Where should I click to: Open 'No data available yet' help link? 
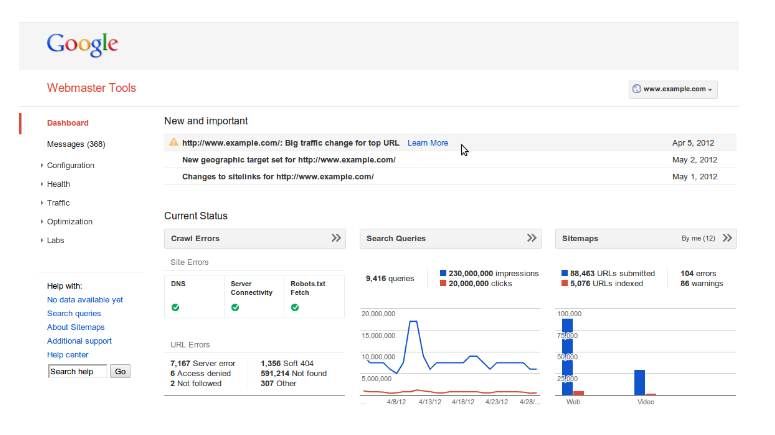click(x=85, y=300)
